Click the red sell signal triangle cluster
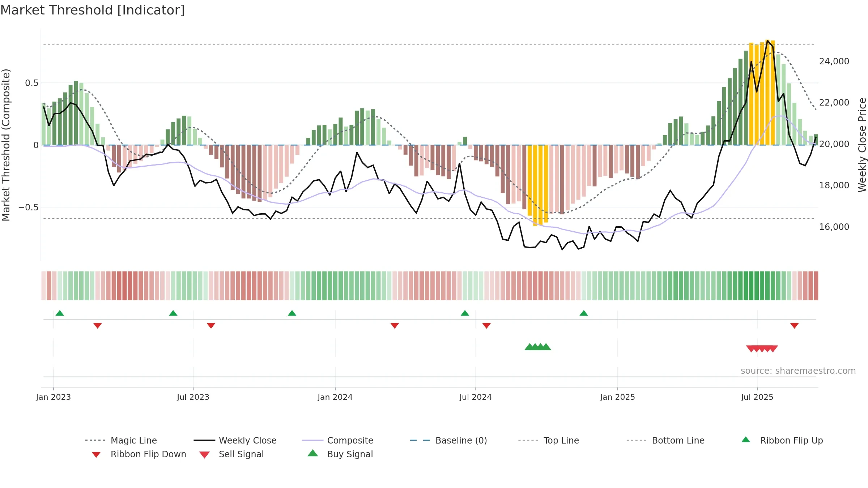868x488 pixels. click(762, 349)
